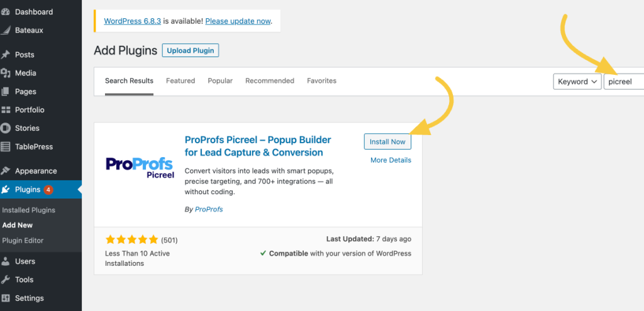Image resolution: width=644 pixels, height=311 pixels.
Task: Click the ProProfs Picreel logo thumbnail
Action: pyautogui.click(x=140, y=168)
